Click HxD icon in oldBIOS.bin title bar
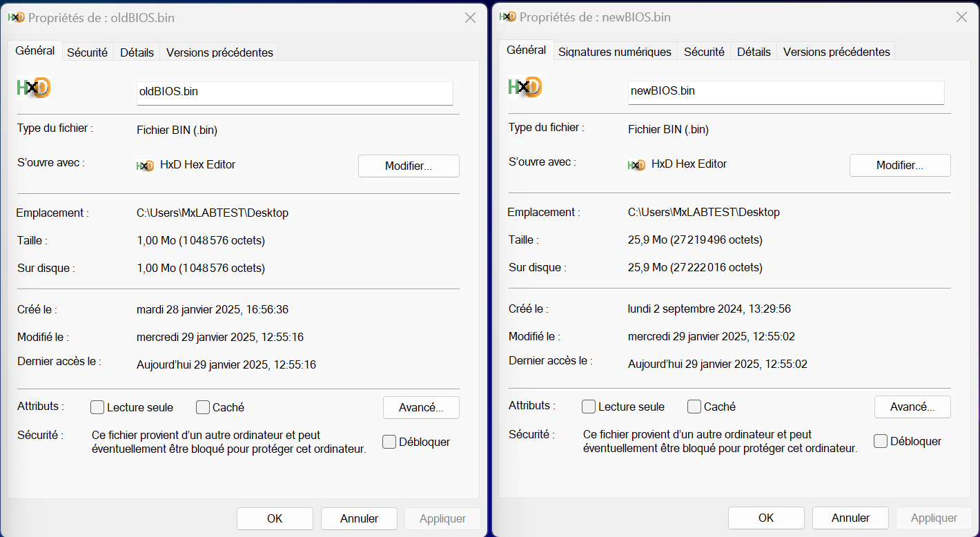Image resolution: width=980 pixels, height=537 pixels. (17, 17)
